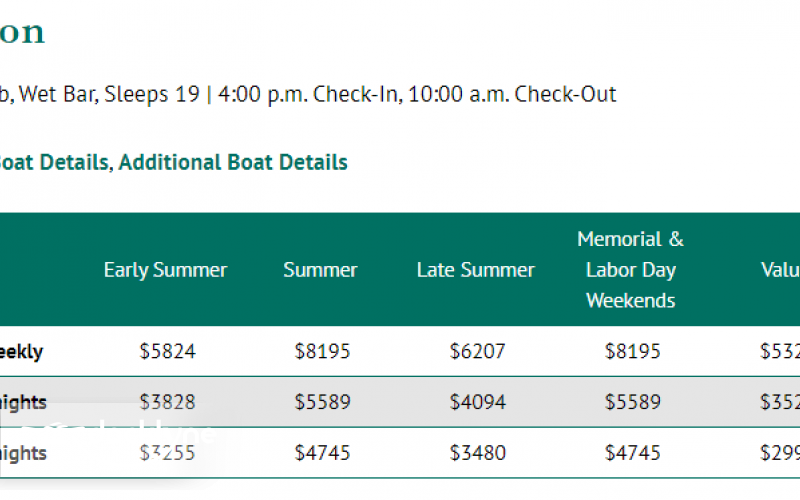Select the $8195 weekly price under Summer

tap(322, 352)
